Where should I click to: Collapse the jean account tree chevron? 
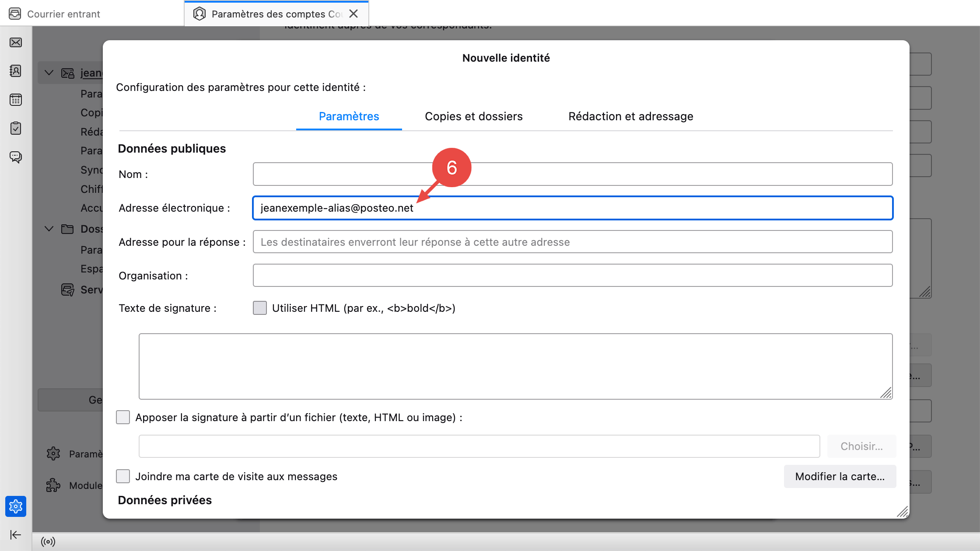[49, 73]
